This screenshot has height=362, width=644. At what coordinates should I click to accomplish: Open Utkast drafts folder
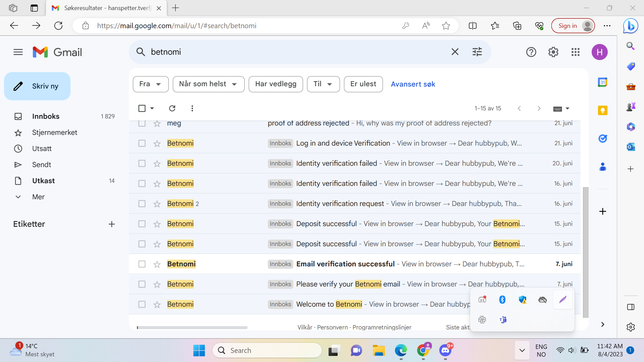click(43, 181)
